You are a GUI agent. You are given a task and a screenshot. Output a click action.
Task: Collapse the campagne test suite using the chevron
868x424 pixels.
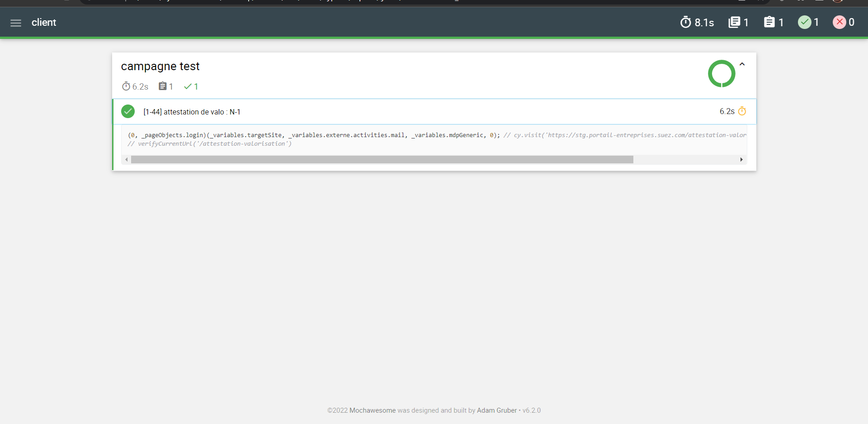point(742,64)
